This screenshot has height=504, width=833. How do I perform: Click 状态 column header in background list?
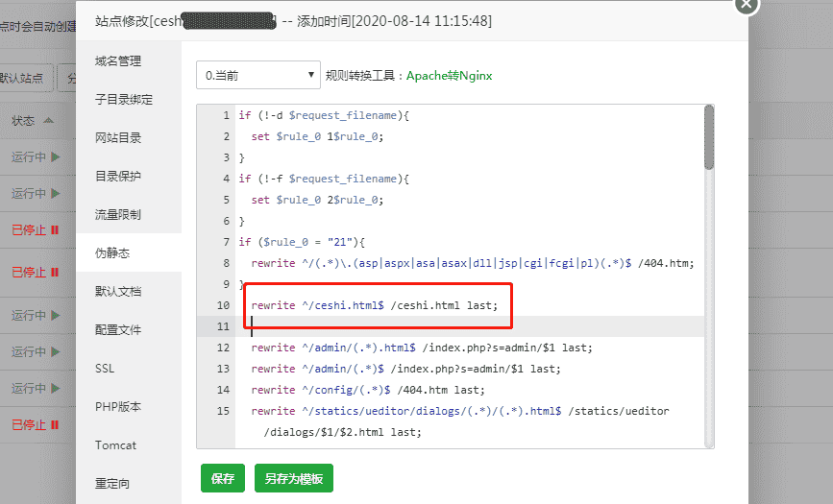[x=23, y=121]
